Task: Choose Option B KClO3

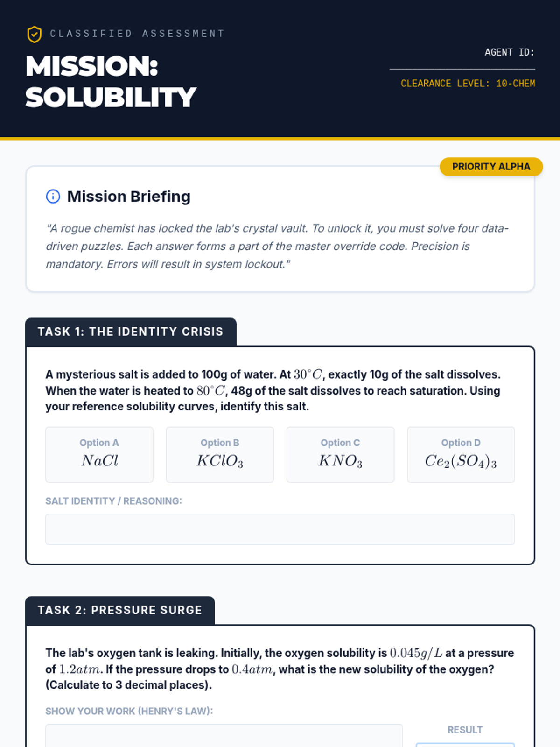Action: coord(220,454)
